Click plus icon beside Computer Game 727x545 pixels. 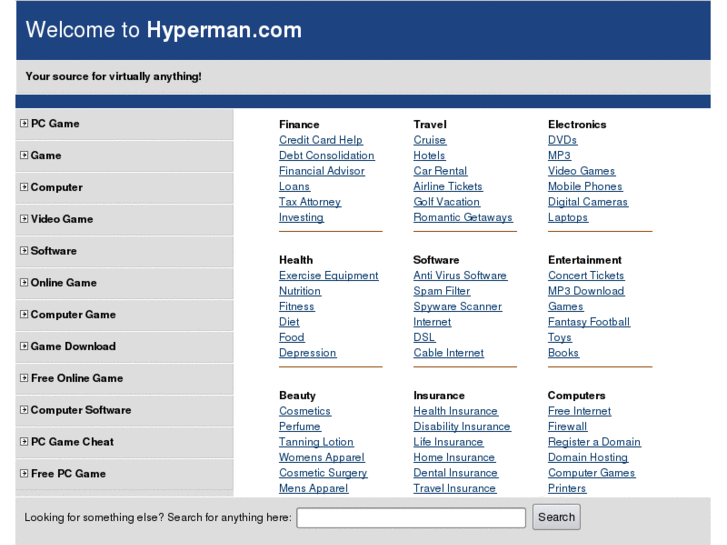(x=24, y=314)
